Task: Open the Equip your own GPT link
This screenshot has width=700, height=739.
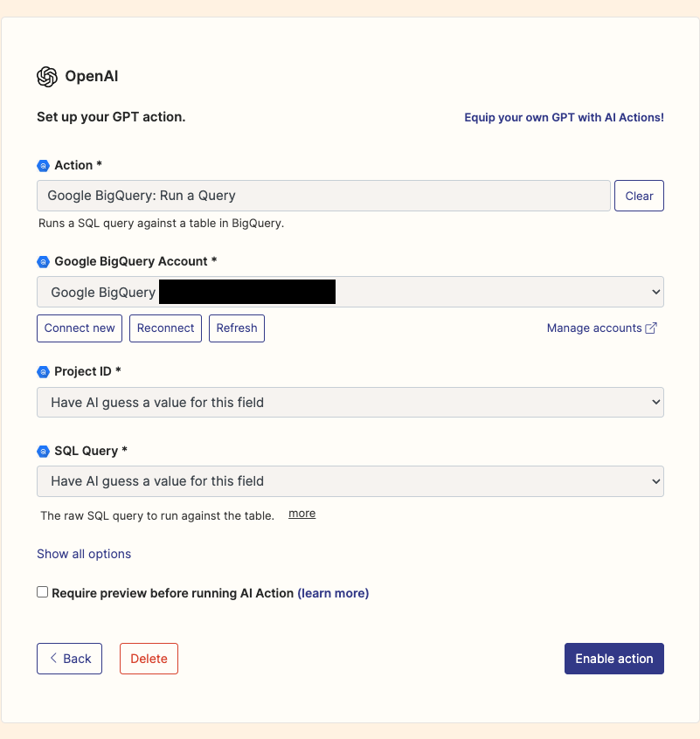Action: (564, 116)
